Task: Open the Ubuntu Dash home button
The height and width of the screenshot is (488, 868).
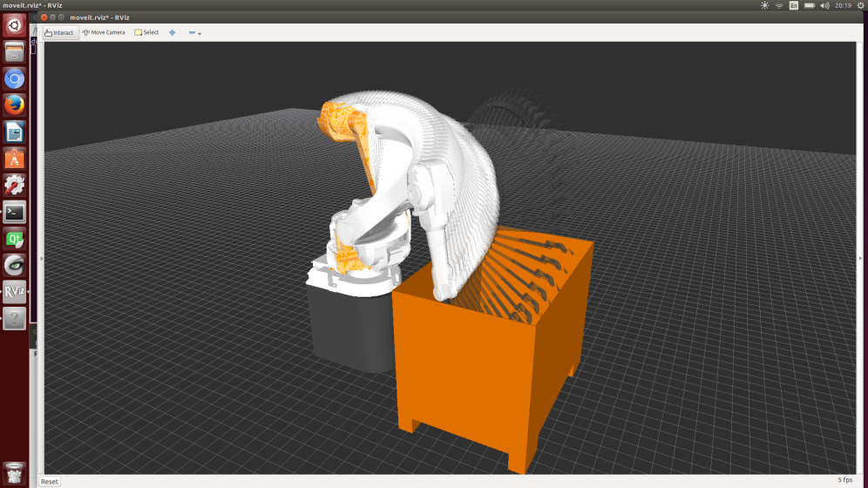Action: point(14,25)
